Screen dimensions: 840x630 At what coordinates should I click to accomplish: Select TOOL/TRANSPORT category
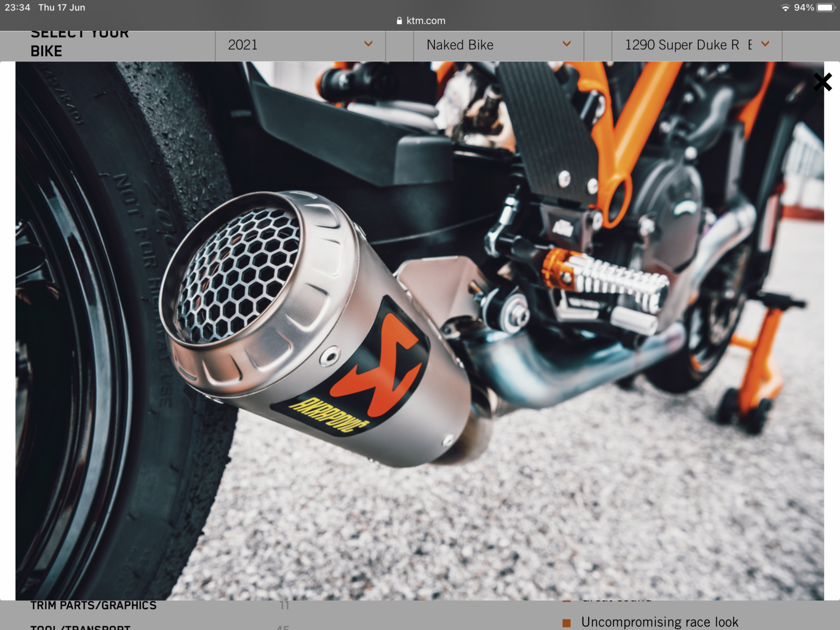coord(80,627)
